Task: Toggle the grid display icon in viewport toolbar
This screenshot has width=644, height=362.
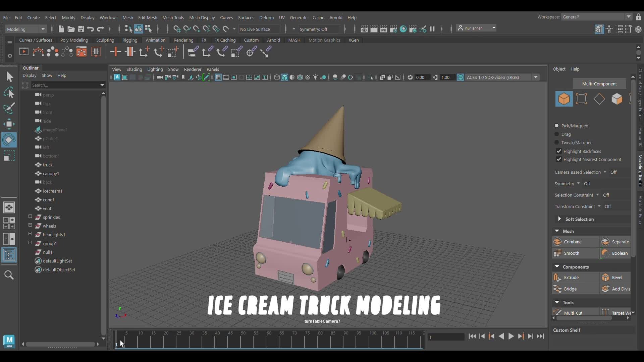Action: tap(218, 77)
